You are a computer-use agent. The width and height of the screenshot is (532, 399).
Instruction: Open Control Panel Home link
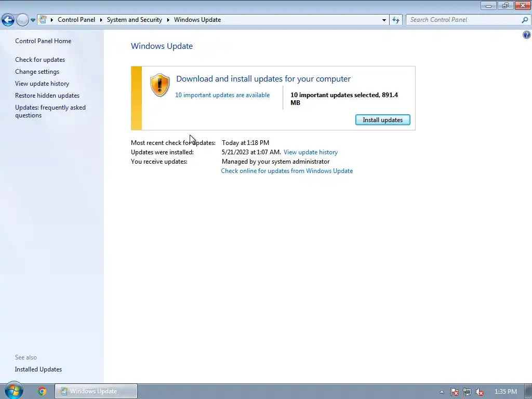(43, 41)
